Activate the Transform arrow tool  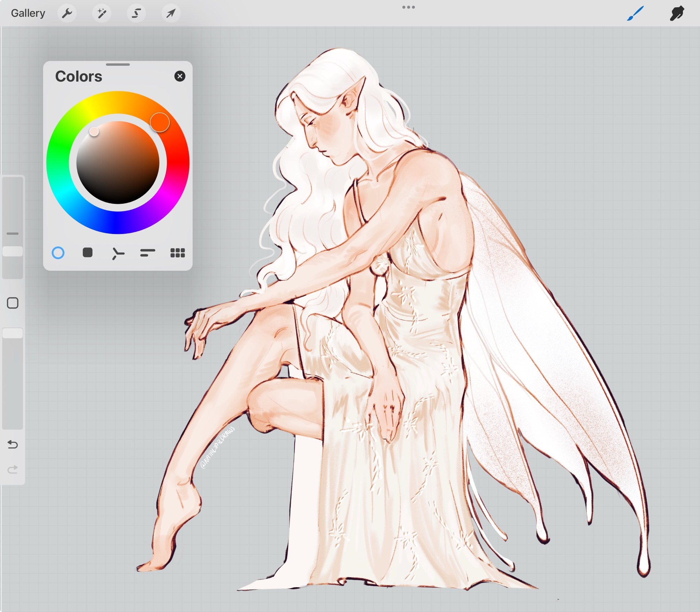tap(171, 14)
